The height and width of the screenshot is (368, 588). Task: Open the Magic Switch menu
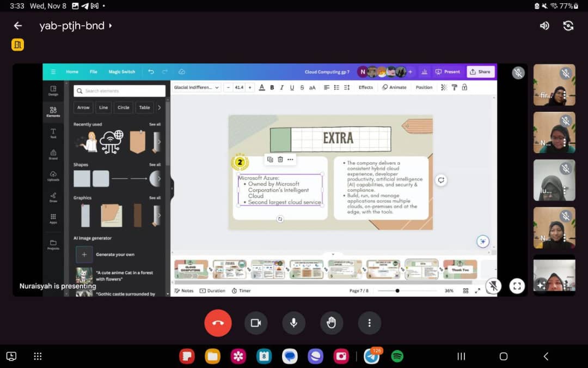122,72
